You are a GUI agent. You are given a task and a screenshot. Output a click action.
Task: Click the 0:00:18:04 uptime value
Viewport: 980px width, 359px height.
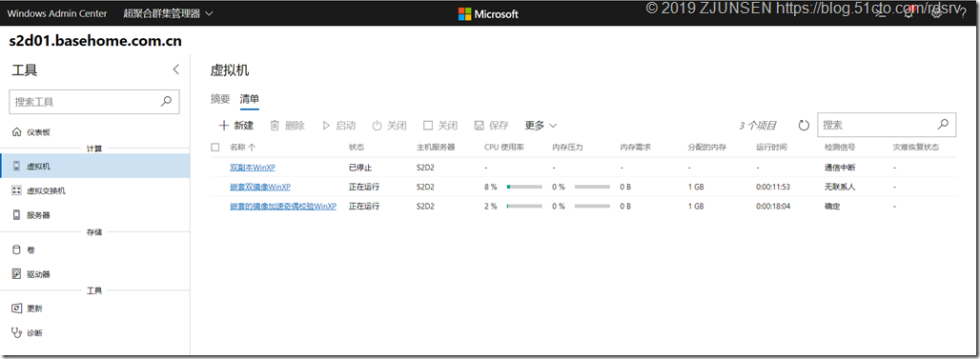coord(773,206)
